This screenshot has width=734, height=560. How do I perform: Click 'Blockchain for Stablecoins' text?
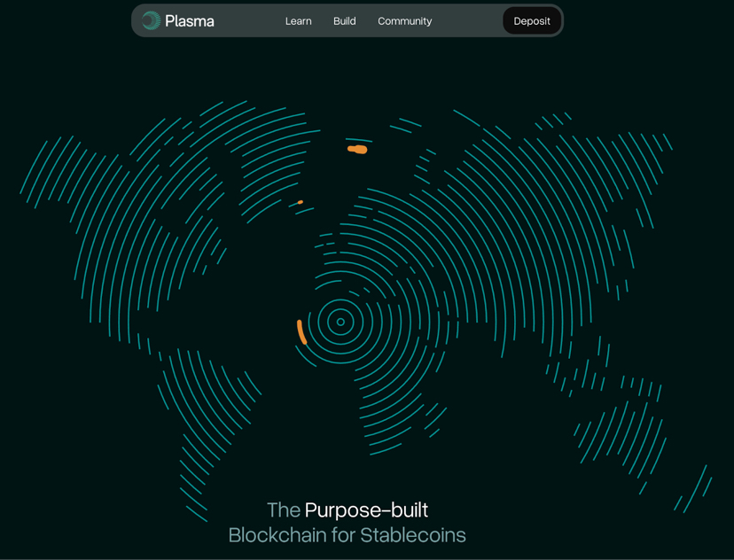coord(347,535)
